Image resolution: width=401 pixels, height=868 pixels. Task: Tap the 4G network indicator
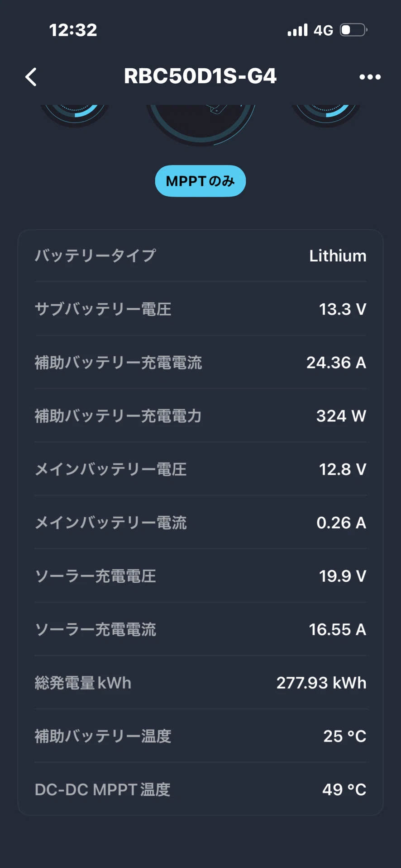323,30
